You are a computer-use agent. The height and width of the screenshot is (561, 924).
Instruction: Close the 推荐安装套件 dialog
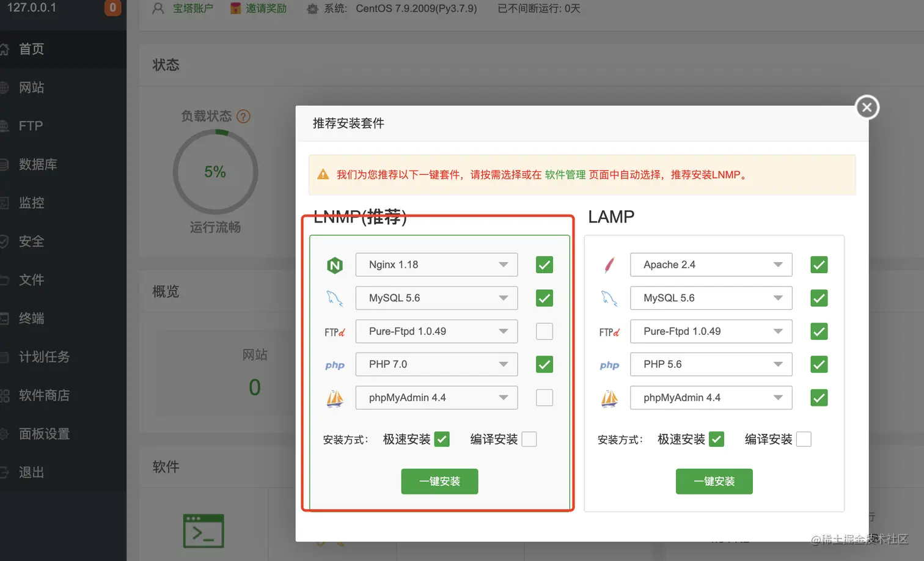coord(867,108)
